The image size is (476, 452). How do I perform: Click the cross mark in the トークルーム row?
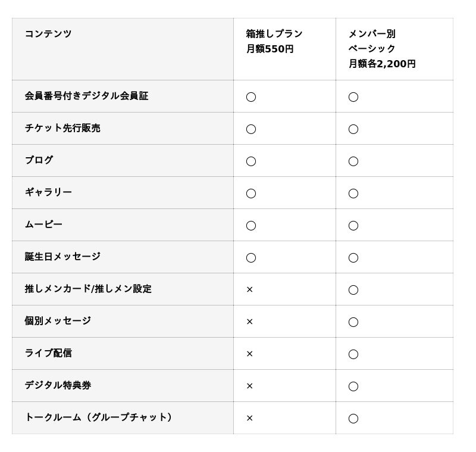point(250,418)
